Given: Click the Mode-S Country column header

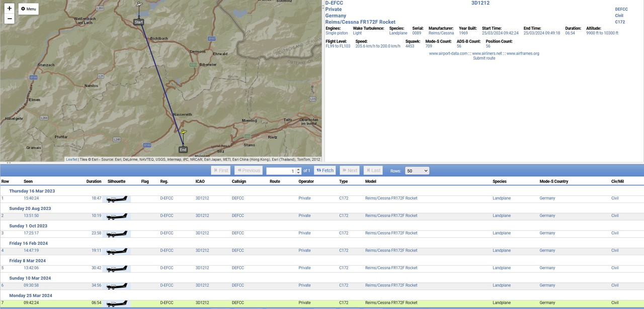Looking at the screenshot, I should pyautogui.click(x=554, y=181).
